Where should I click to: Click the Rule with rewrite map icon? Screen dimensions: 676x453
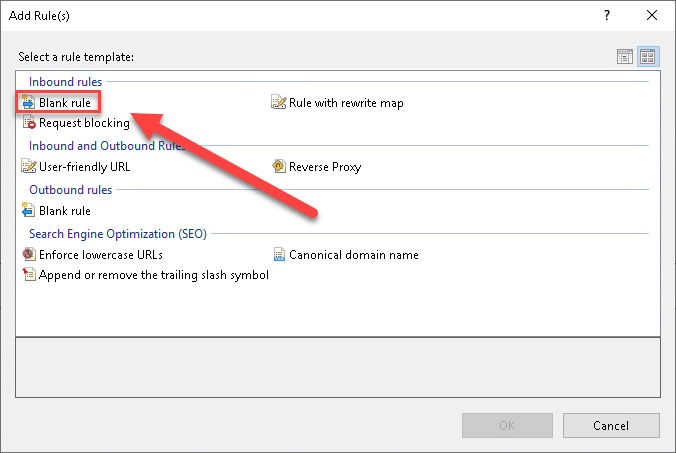(279, 103)
